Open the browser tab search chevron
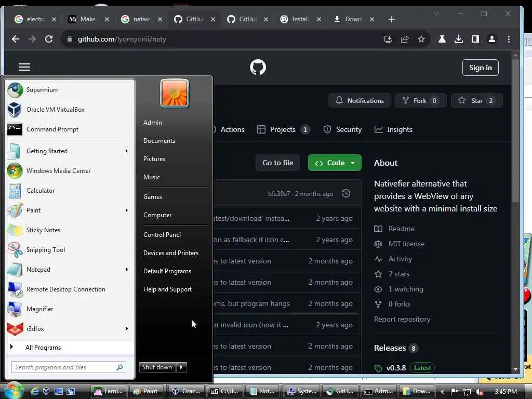 click(x=436, y=14)
